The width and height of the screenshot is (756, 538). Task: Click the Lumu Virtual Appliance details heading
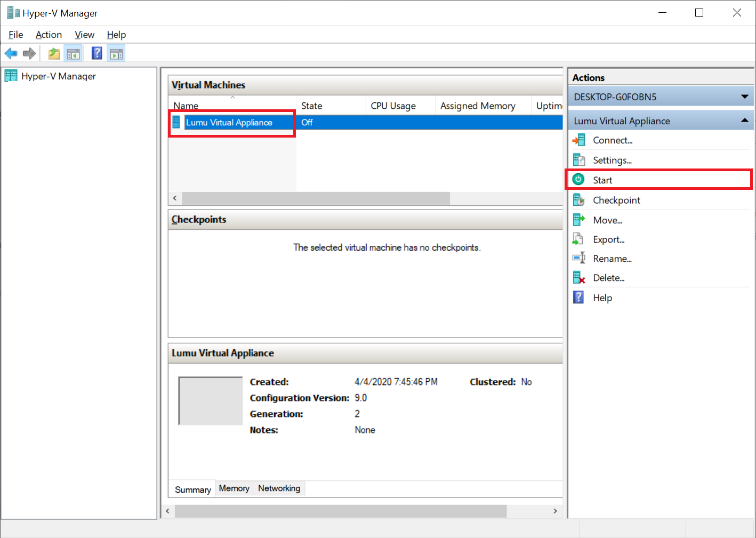coord(223,353)
